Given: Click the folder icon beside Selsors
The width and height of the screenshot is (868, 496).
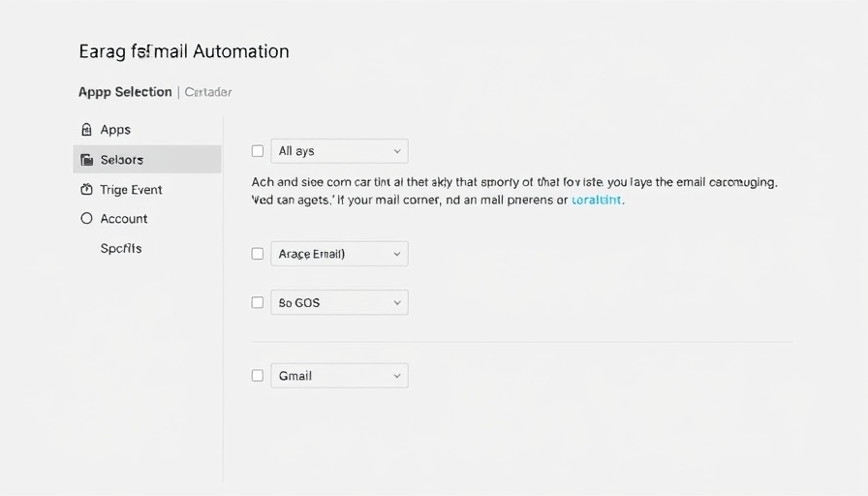Looking at the screenshot, I should pyautogui.click(x=87, y=160).
